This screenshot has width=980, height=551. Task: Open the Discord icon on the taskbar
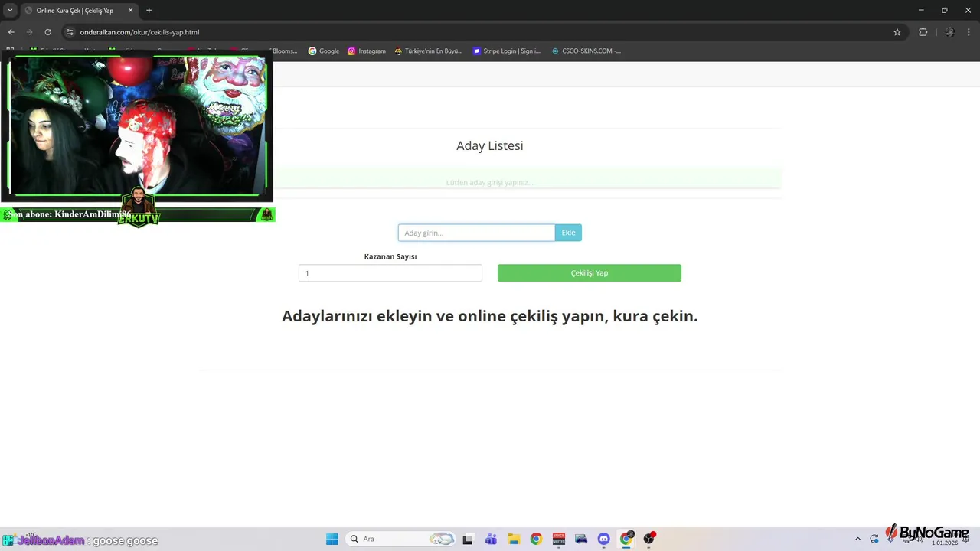tap(604, 539)
